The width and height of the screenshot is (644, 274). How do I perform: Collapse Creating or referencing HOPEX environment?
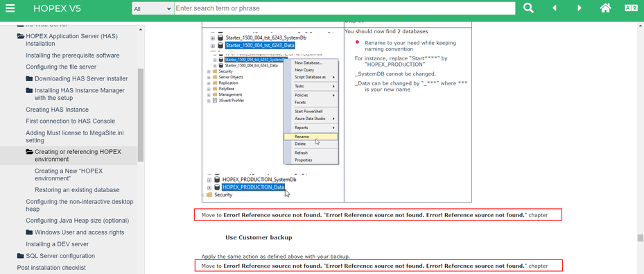pyautogui.click(x=29, y=152)
